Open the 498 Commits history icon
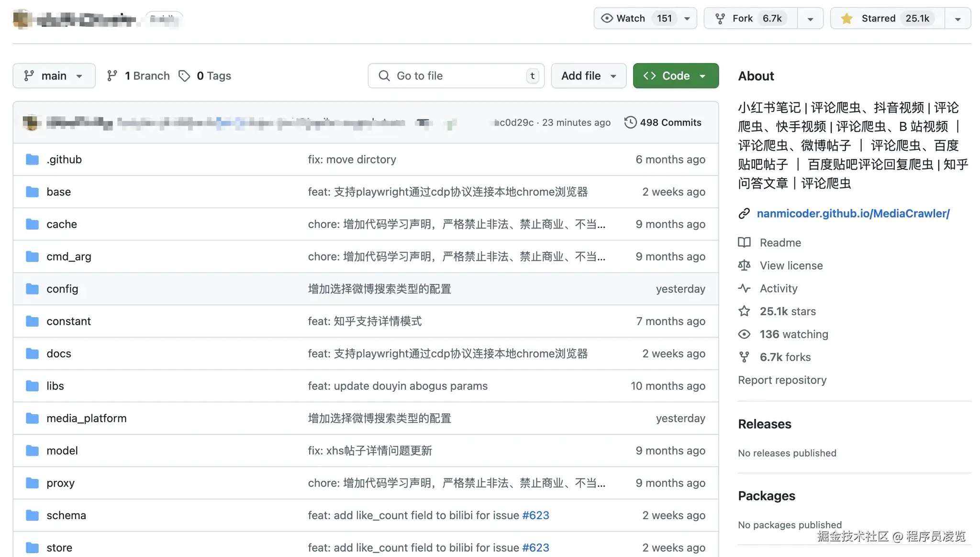980x557 pixels. (x=630, y=123)
